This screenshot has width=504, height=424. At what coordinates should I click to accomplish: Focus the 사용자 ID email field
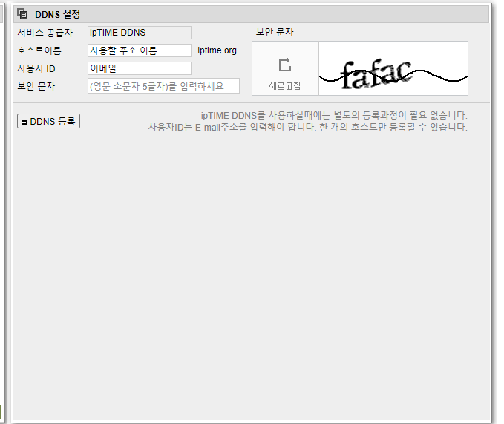click(140, 68)
